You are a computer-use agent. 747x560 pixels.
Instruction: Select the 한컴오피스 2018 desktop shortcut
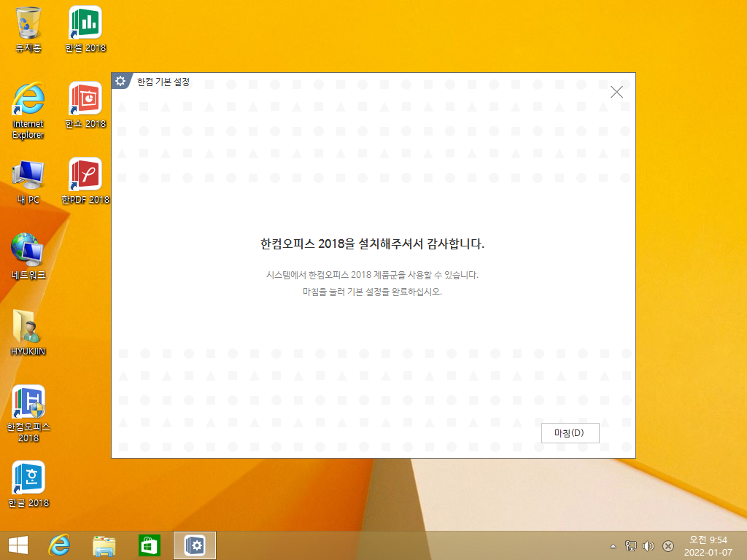28,414
